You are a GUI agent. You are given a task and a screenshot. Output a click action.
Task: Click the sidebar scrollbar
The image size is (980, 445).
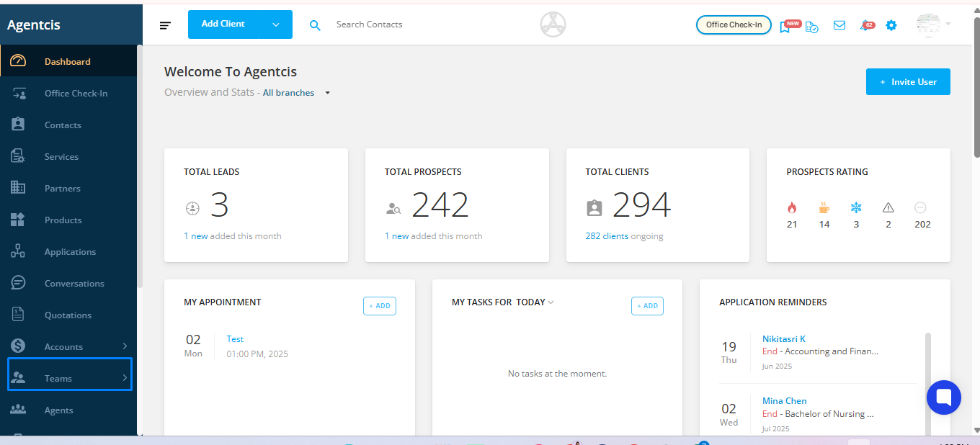(140, 166)
